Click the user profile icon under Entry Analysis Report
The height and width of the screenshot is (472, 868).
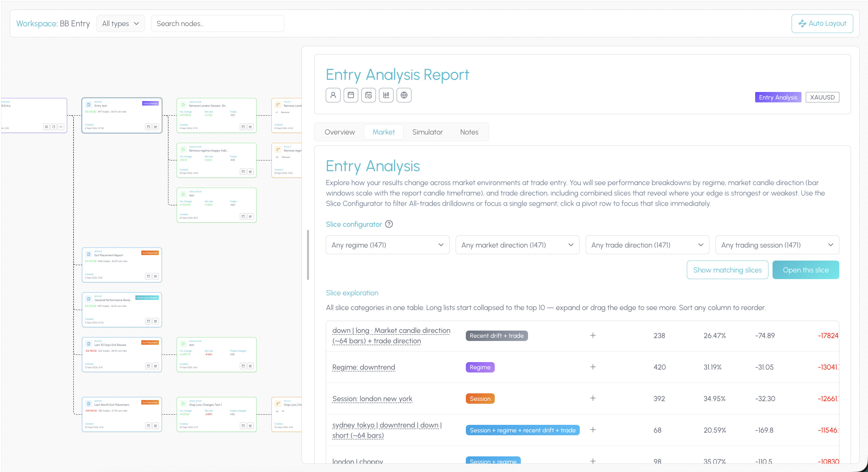tap(333, 95)
